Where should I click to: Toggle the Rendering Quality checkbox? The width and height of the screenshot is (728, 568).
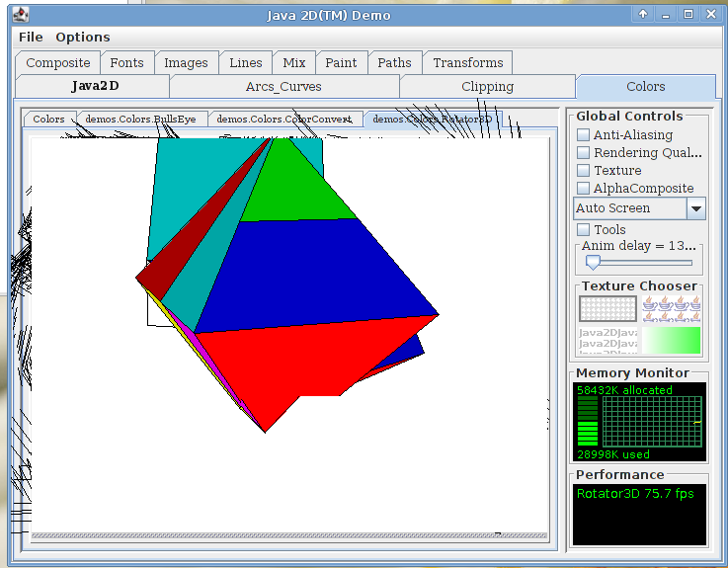coord(584,153)
